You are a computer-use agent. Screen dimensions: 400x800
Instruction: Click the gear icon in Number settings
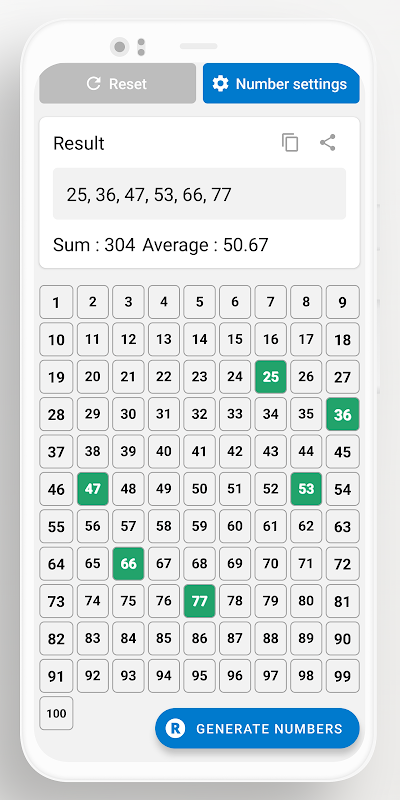point(220,83)
